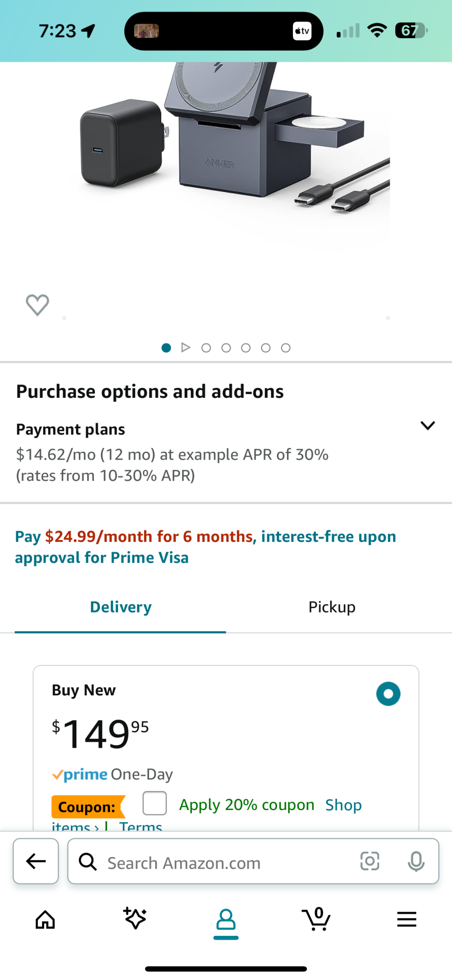Open the hamburger menu icon
The height and width of the screenshot is (980, 452).
pyautogui.click(x=406, y=919)
